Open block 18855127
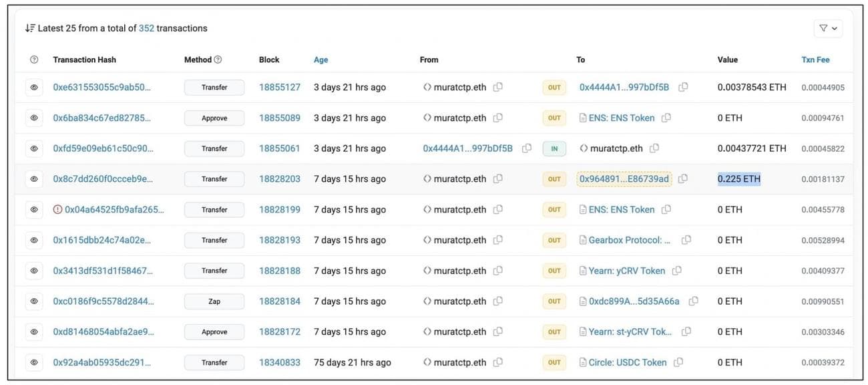 click(279, 87)
